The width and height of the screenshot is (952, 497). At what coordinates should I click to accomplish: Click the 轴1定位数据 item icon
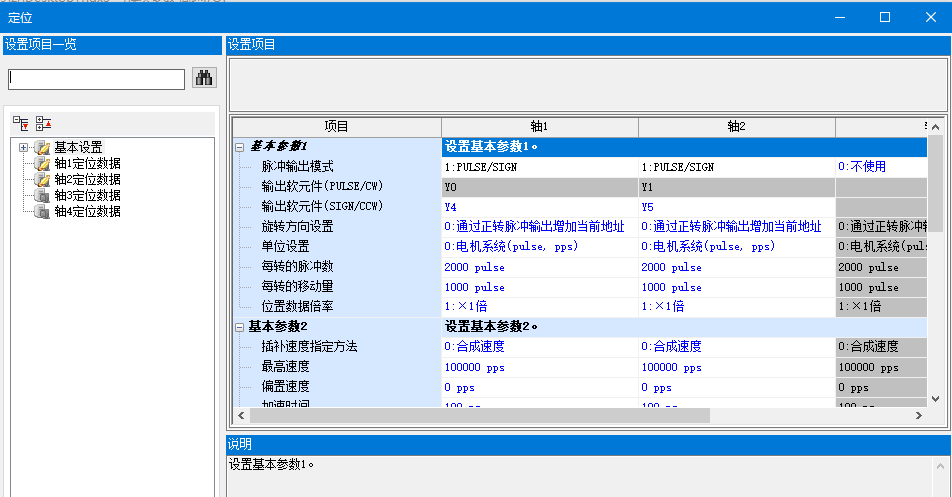coord(42,164)
